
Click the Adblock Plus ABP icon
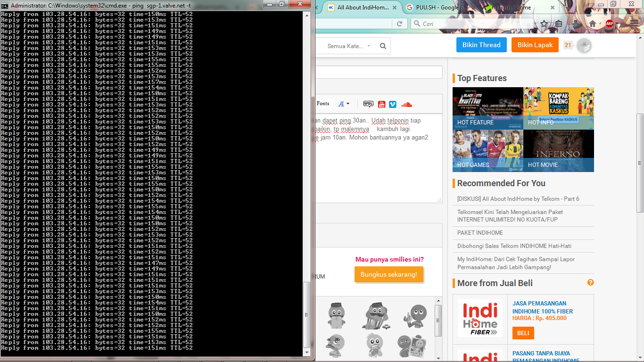tap(609, 24)
